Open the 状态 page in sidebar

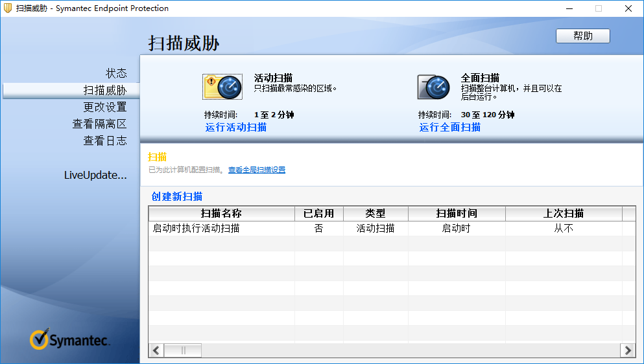tap(116, 73)
